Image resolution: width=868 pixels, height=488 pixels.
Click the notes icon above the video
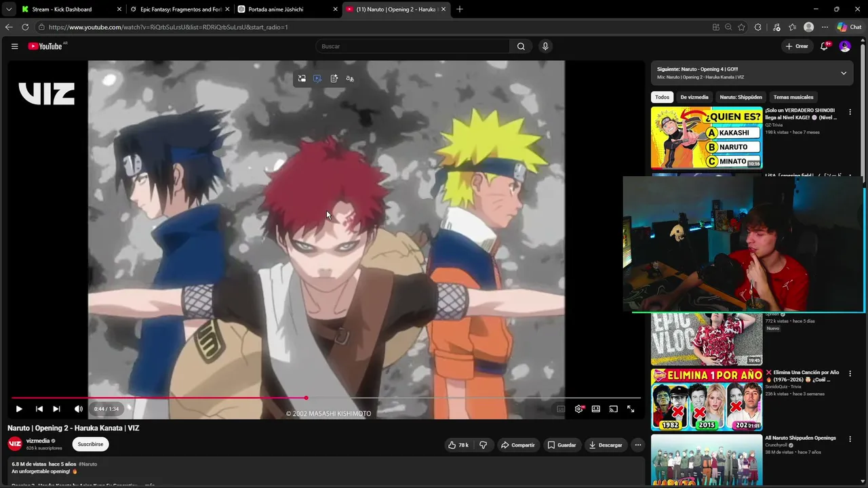[334, 79]
